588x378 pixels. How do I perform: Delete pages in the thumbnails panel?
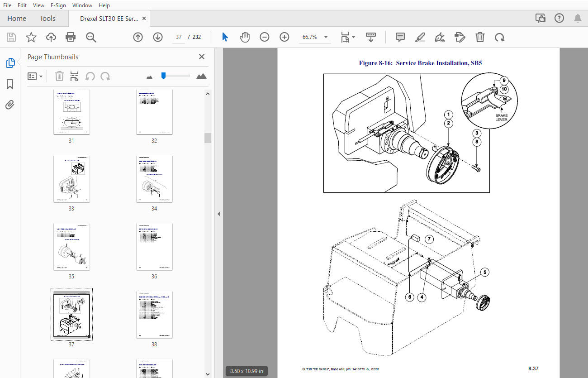[x=59, y=76]
